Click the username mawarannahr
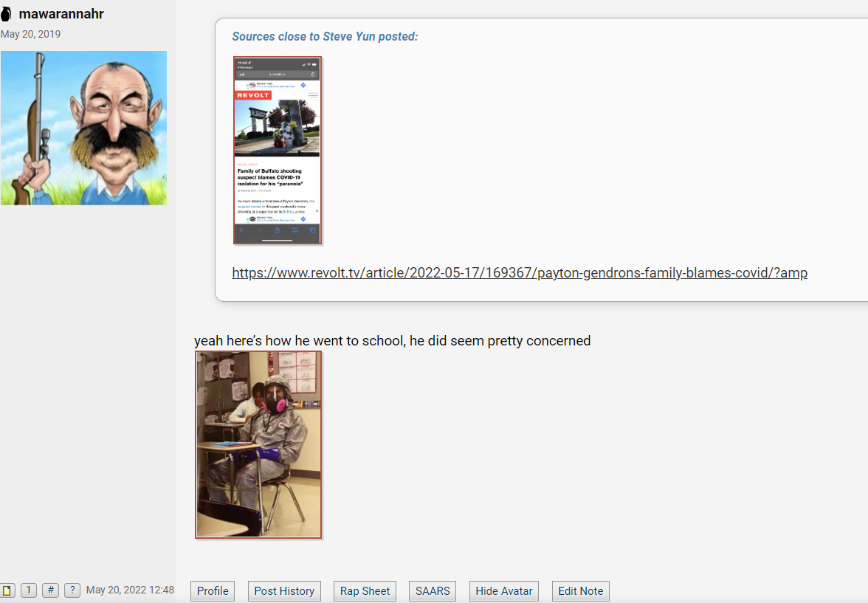The image size is (868, 603). [x=61, y=14]
